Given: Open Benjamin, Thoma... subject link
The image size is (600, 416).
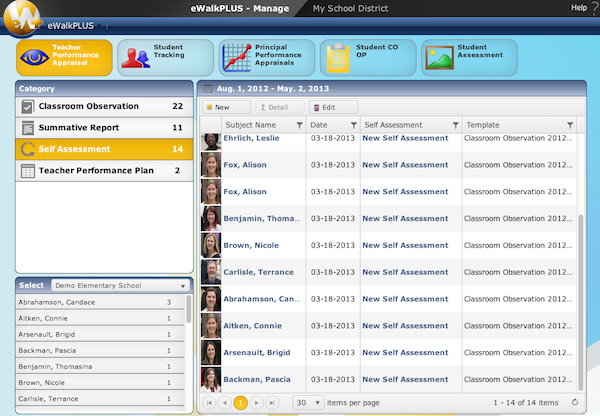Looking at the screenshot, I should pyautogui.click(x=262, y=219).
